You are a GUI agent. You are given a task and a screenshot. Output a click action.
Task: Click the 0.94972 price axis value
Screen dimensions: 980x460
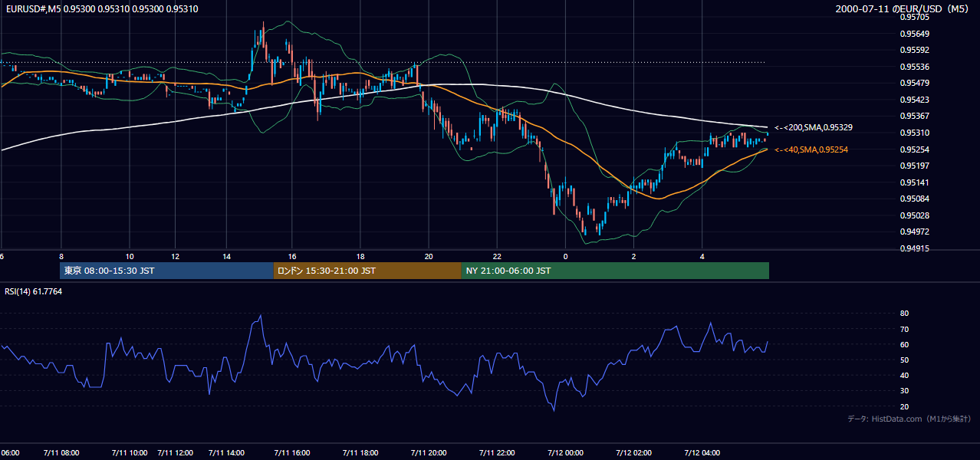[x=915, y=232]
